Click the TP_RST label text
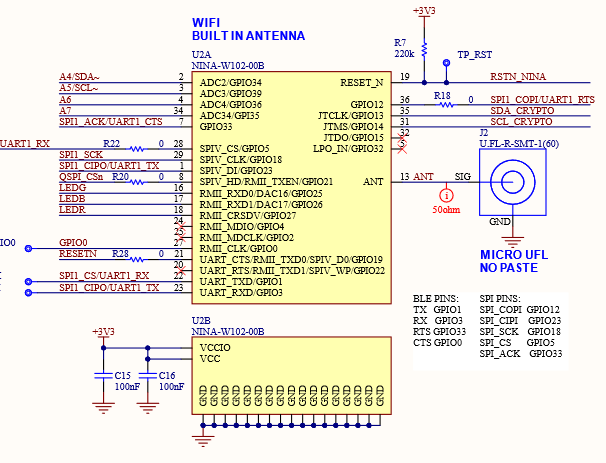Image resolution: width=606 pixels, height=463 pixels. 475,54
